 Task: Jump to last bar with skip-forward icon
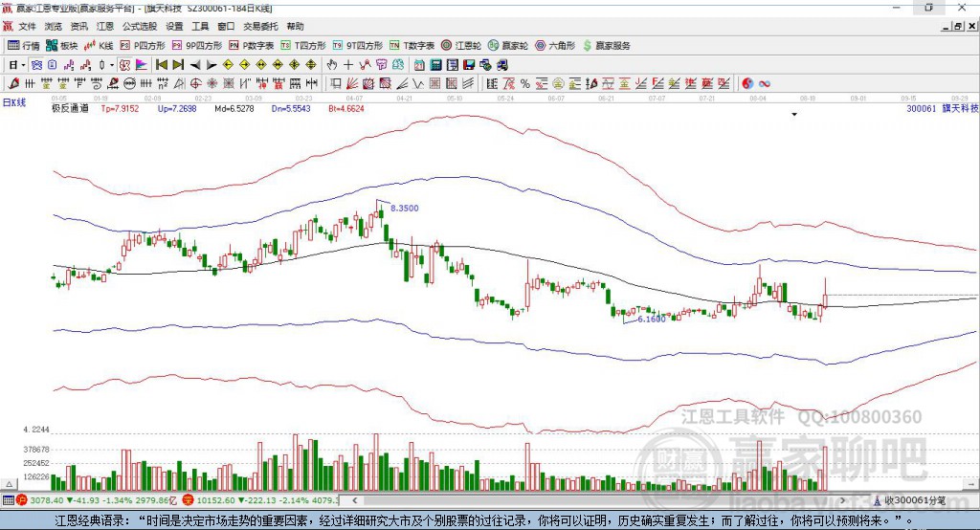(x=178, y=65)
